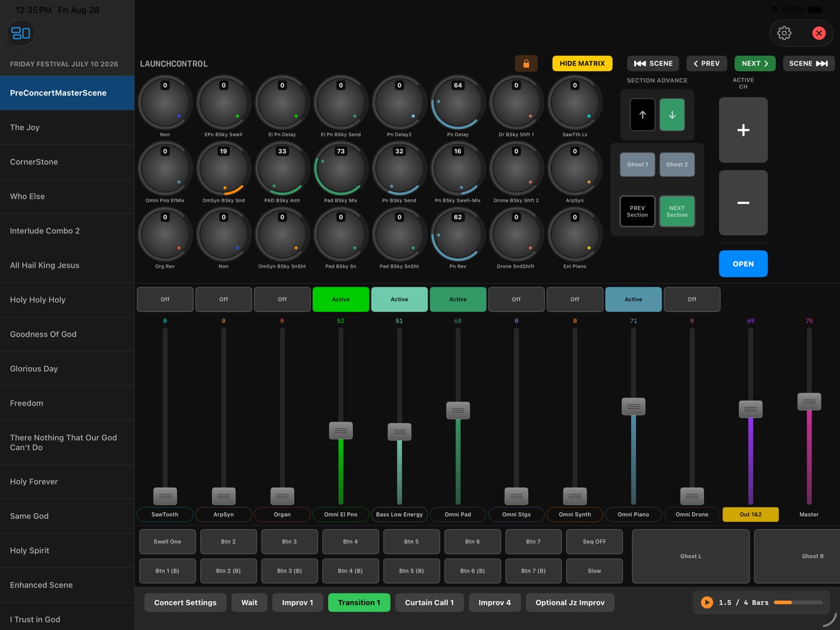
Task: Switch to Wait section
Action: point(250,602)
